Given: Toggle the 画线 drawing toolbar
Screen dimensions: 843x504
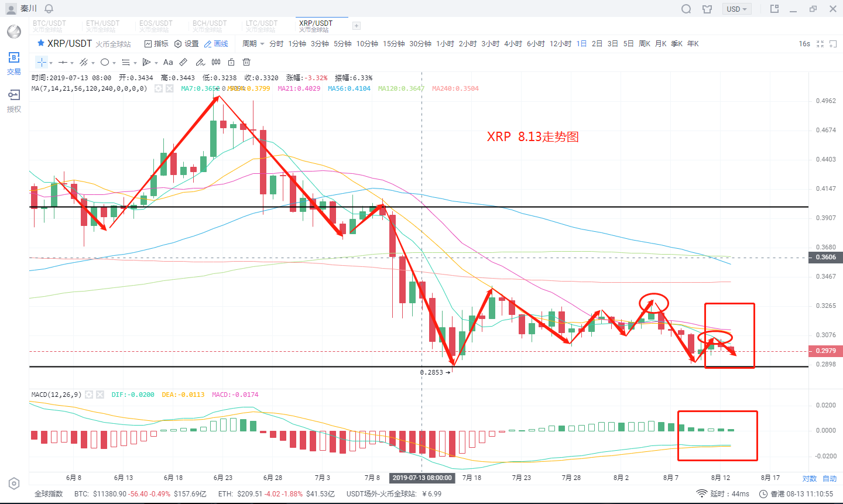Looking at the screenshot, I should (x=216, y=44).
